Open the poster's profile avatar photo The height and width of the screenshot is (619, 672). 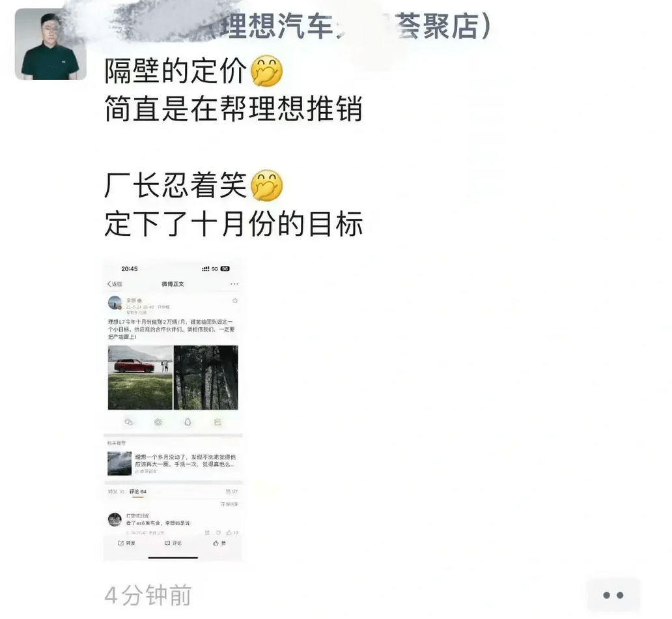click(51, 44)
